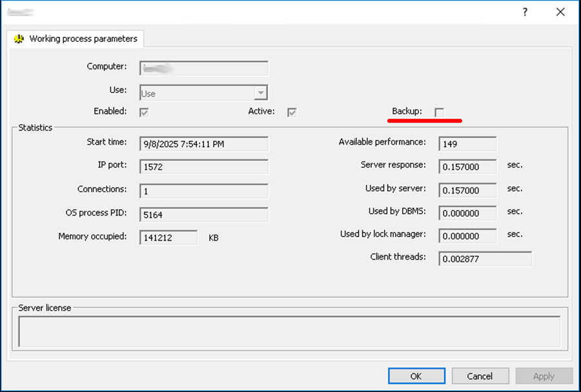The image size is (581, 392).
Task: Click the Connections field
Action: click(x=203, y=191)
